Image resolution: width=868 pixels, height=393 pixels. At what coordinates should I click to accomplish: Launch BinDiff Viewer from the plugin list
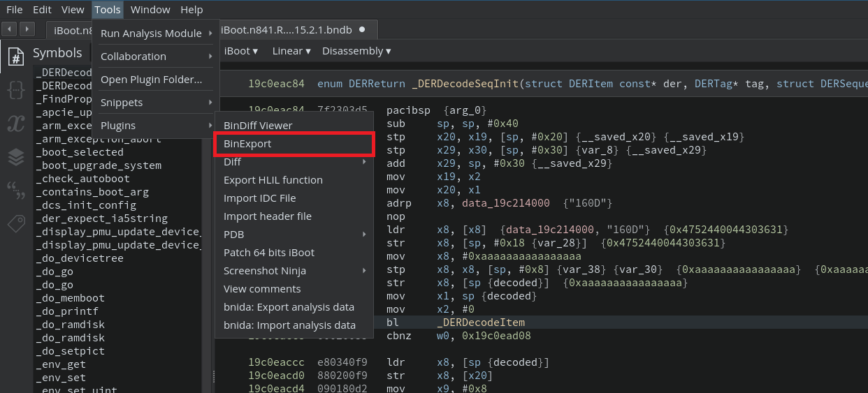pyautogui.click(x=258, y=126)
